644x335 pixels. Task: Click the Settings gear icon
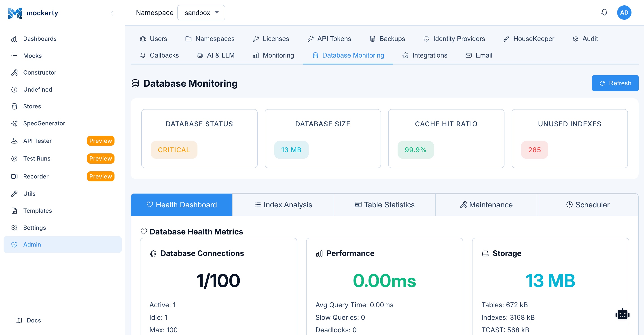(x=14, y=228)
